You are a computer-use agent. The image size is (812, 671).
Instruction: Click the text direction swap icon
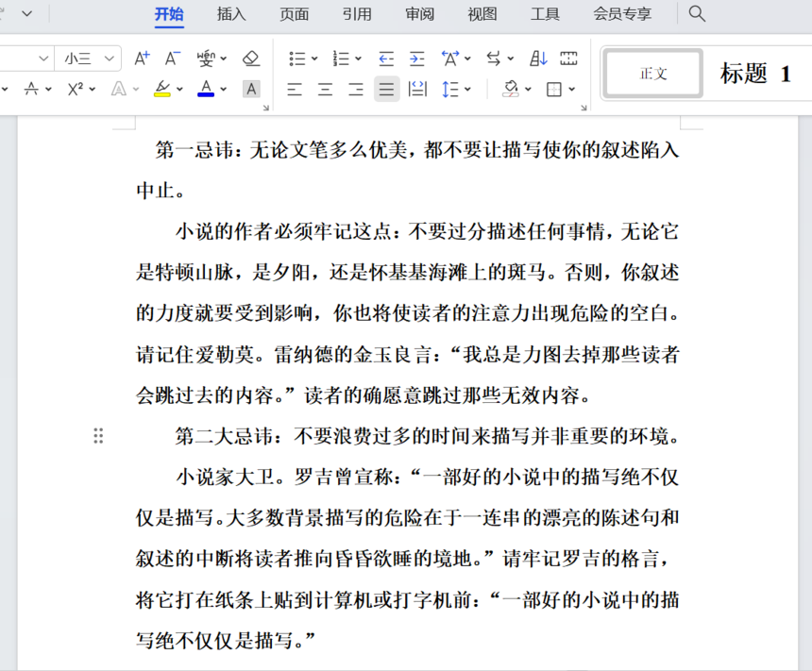[x=494, y=59]
